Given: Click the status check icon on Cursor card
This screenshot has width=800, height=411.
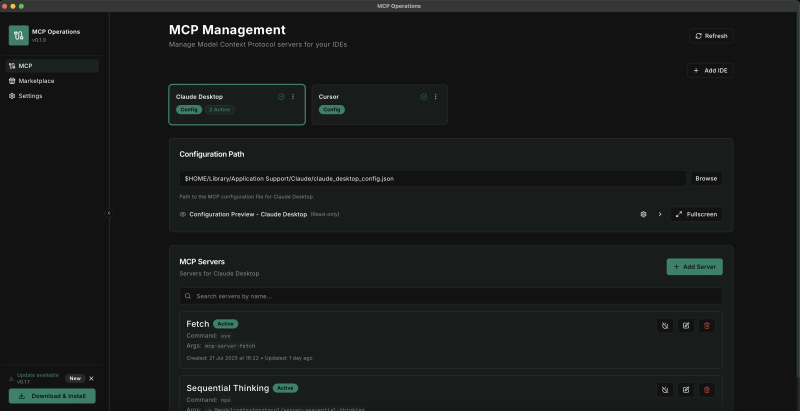Looking at the screenshot, I should [x=424, y=97].
